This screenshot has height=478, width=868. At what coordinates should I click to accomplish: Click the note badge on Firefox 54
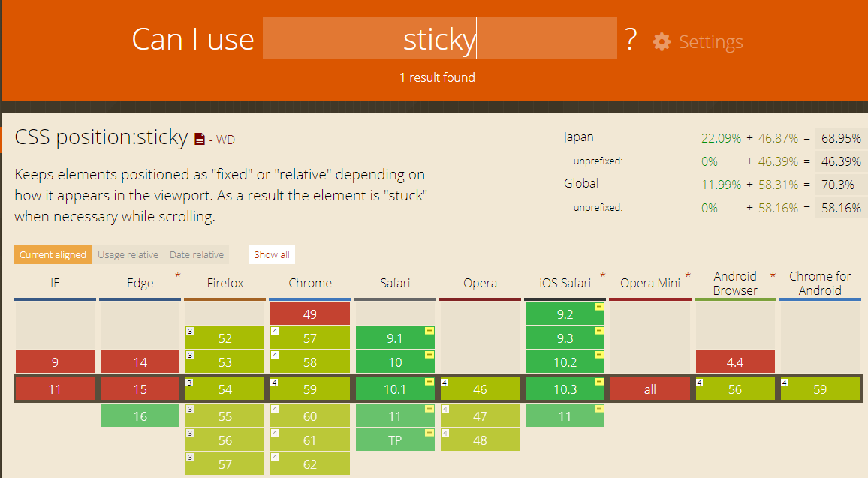tap(189, 380)
